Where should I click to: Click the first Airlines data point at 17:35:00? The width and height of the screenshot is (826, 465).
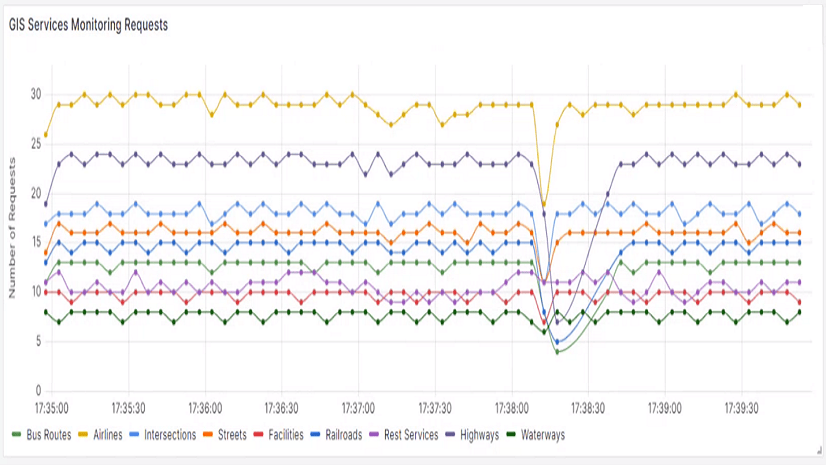[46, 134]
